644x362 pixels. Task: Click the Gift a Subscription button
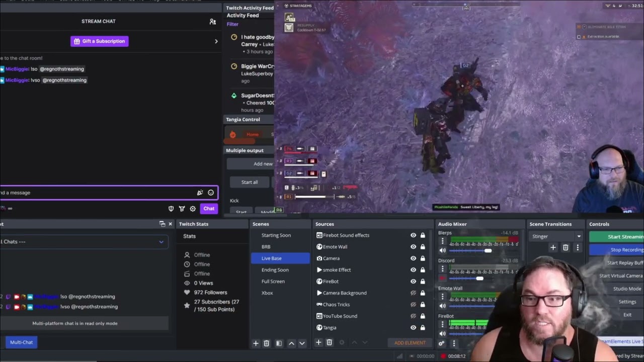100,41
